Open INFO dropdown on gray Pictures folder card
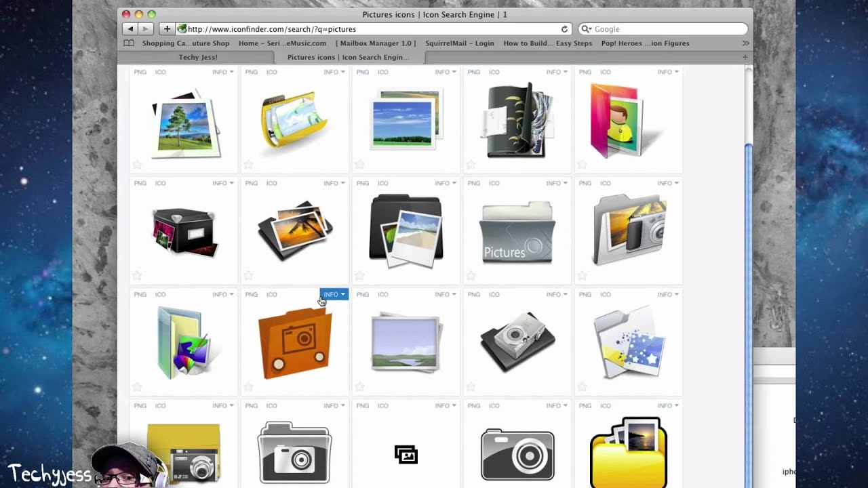Viewport: 868px width, 488px height. 557,183
